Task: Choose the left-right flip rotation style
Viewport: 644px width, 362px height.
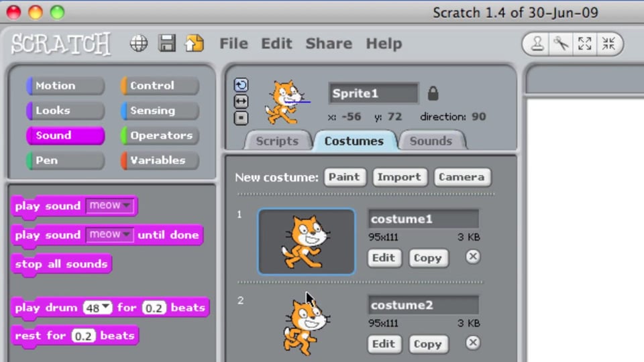Action: click(241, 101)
